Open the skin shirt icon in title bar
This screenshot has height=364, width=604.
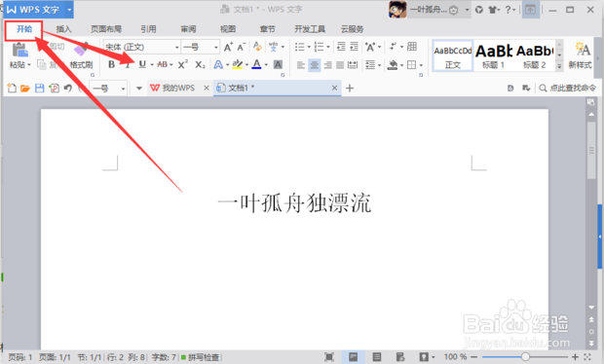point(493,10)
